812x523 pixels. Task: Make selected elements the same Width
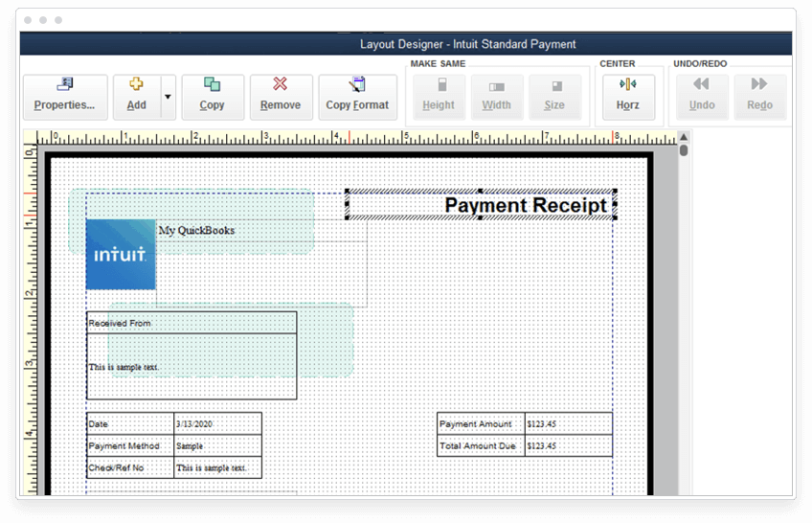coord(496,97)
